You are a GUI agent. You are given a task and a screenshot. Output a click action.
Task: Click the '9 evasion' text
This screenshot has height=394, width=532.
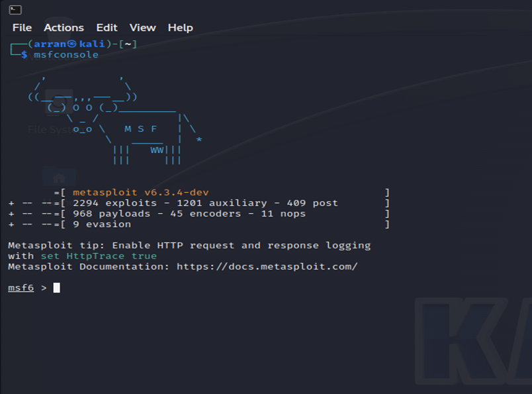(x=102, y=224)
